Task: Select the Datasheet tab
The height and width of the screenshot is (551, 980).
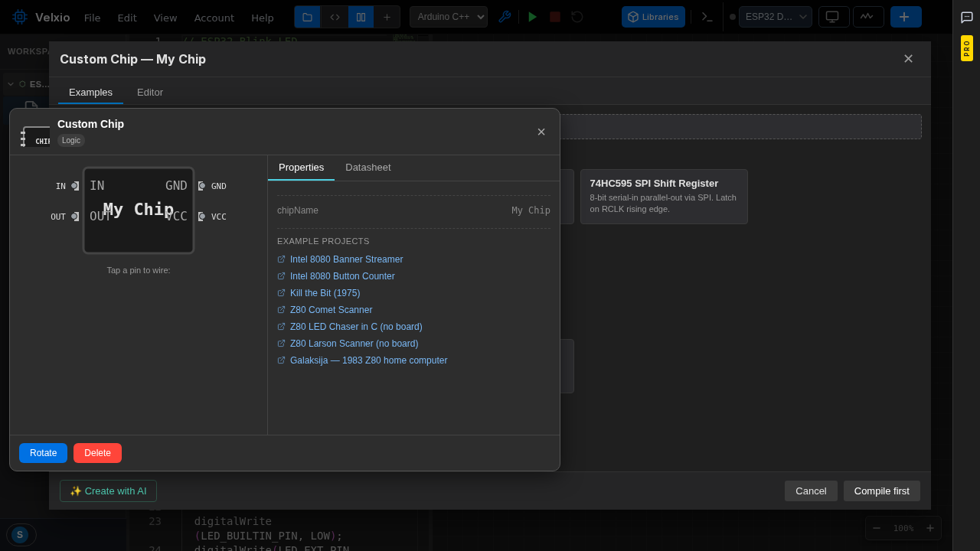Action: [368, 168]
